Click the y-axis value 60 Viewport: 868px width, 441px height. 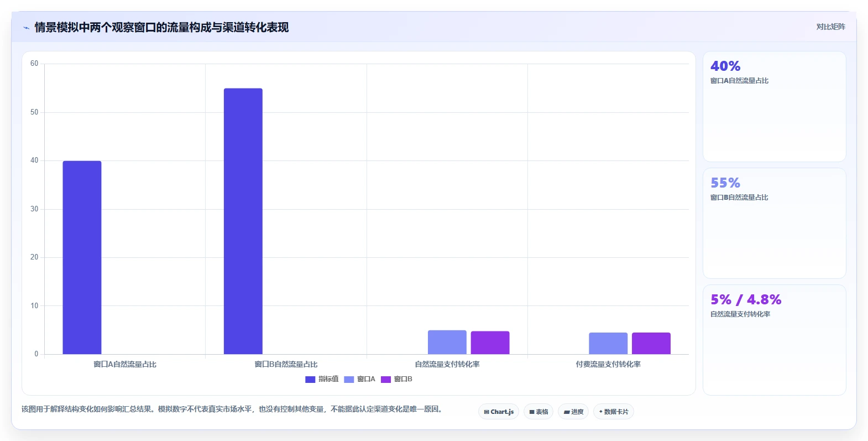click(34, 64)
